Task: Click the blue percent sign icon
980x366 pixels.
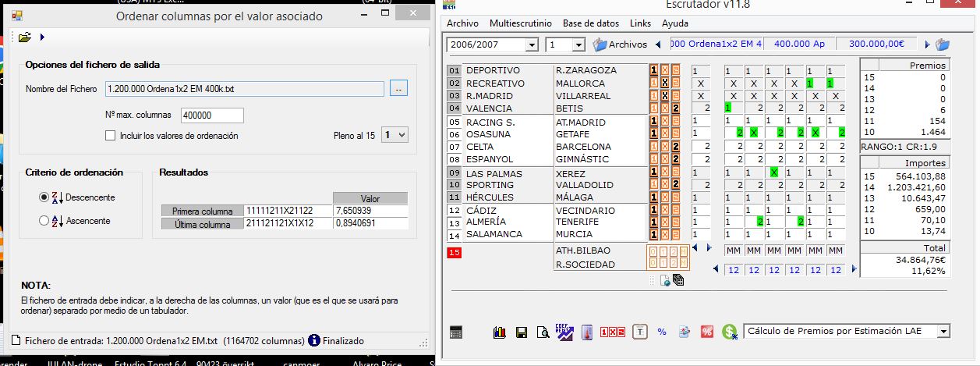Action: pyautogui.click(x=662, y=332)
